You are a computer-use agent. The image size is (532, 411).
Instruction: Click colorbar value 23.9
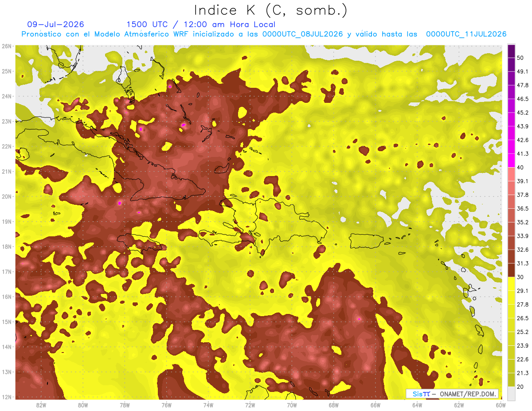point(522,346)
